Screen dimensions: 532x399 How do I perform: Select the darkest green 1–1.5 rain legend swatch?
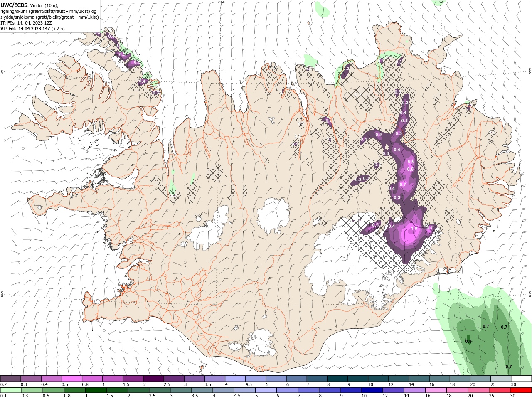(x=96, y=390)
